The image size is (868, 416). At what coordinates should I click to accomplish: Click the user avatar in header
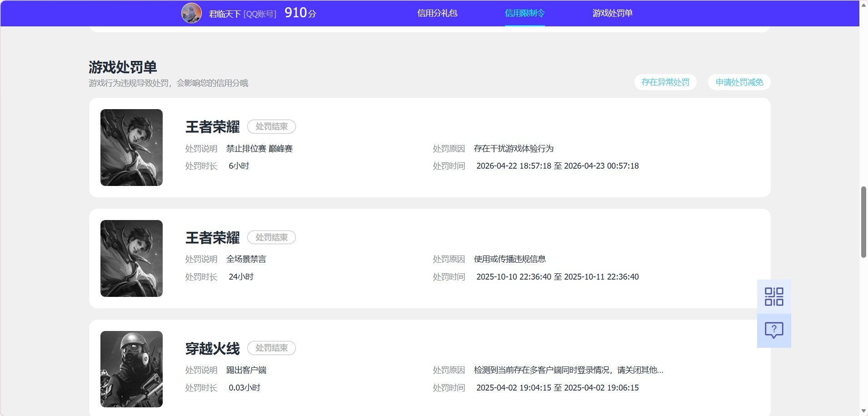(191, 13)
